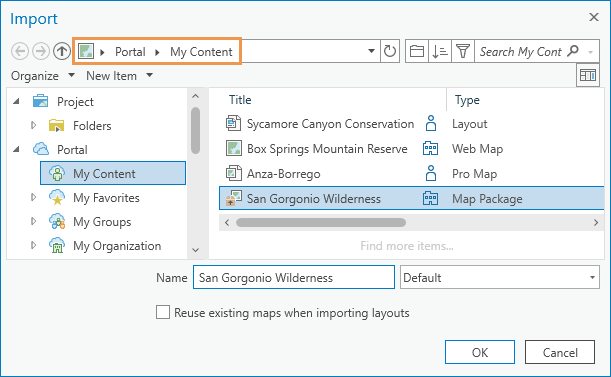Image resolution: width=611 pixels, height=377 pixels.
Task: Open the search options dropdown arrow
Action: click(591, 52)
